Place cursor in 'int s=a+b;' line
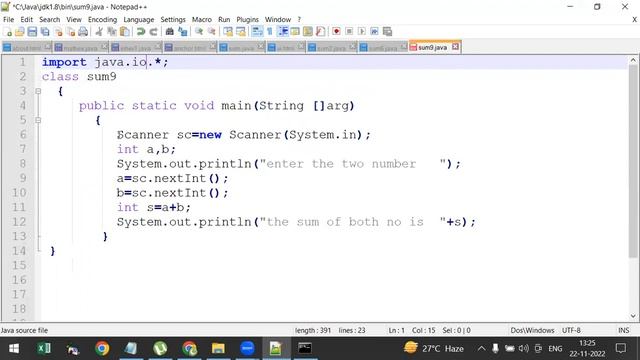Viewport: 640px width, 360px height. pos(154,207)
